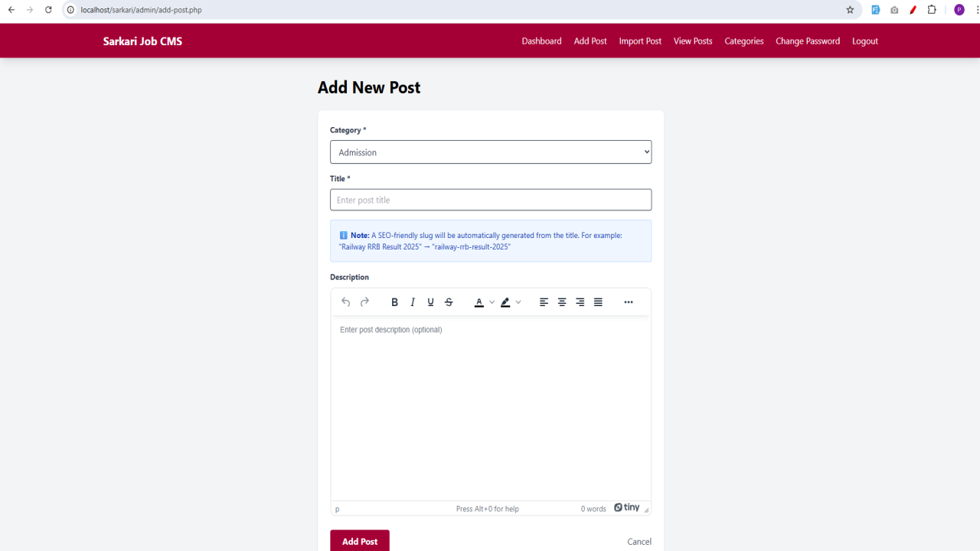Align text right in the editor
The image size is (980, 551).
580,302
